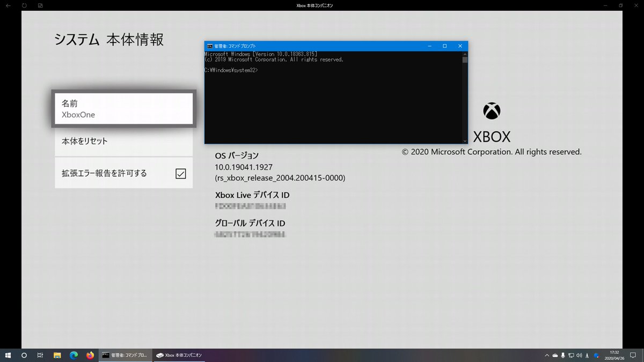This screenshot has height=362, width=644.
Task: Click the OS バージョン heading
Action: click(237, 156)
